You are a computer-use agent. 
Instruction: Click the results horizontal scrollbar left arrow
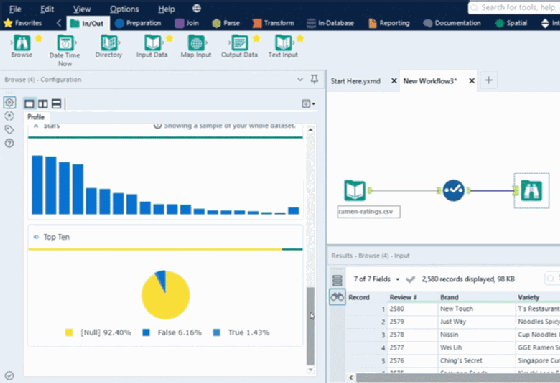tap(351, 377)
